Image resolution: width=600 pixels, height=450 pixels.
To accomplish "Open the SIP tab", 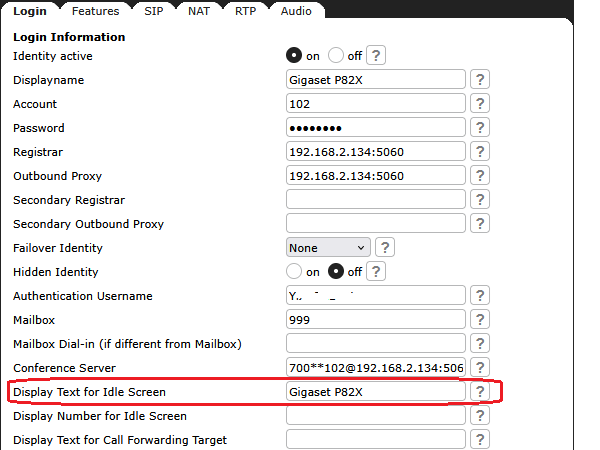I will click(x=153, y=11).
